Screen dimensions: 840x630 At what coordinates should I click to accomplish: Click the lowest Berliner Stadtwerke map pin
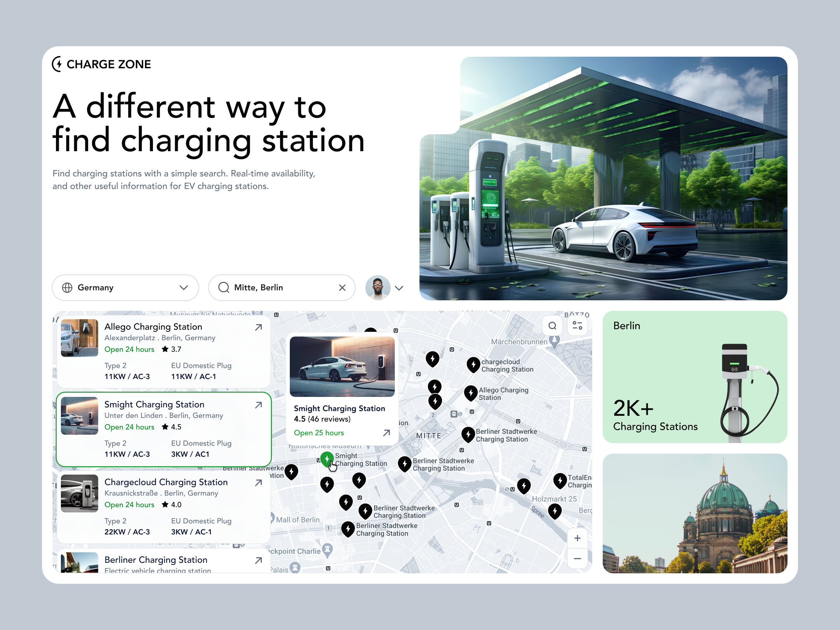pyautogui.click(x=348, y=529)
